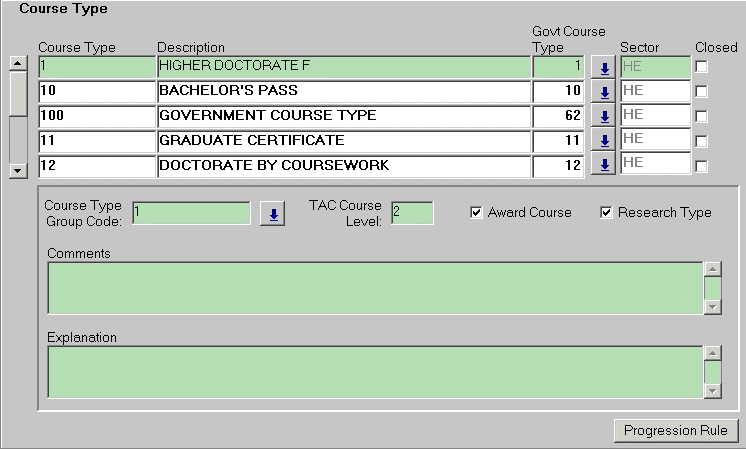
Task: Open lookup arrow for GOVERNMENT COURSE TYPE row
Action: click(x=603, y=116)
